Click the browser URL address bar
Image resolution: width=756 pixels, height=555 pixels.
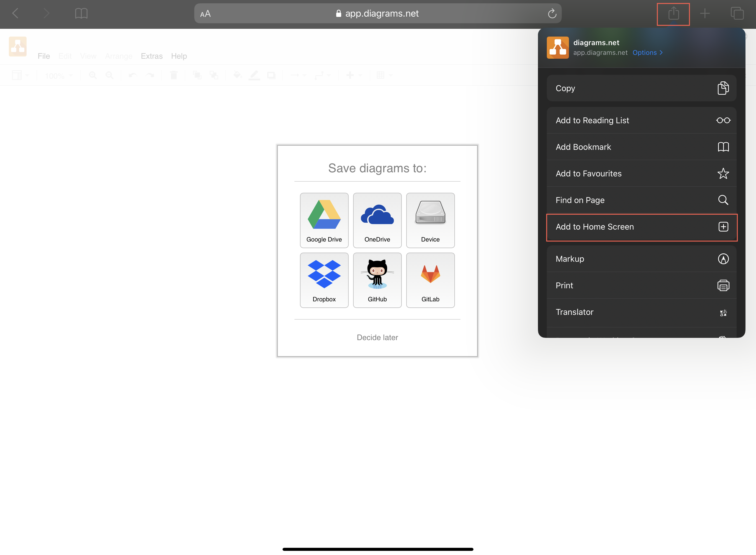click(x=377, y=14)
